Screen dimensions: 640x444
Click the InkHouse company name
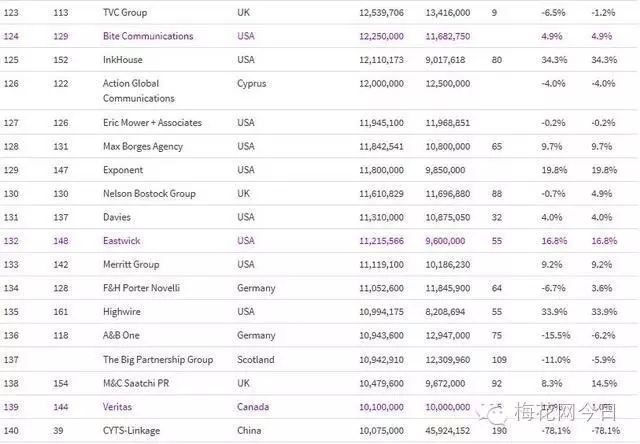tap(123, 60)
